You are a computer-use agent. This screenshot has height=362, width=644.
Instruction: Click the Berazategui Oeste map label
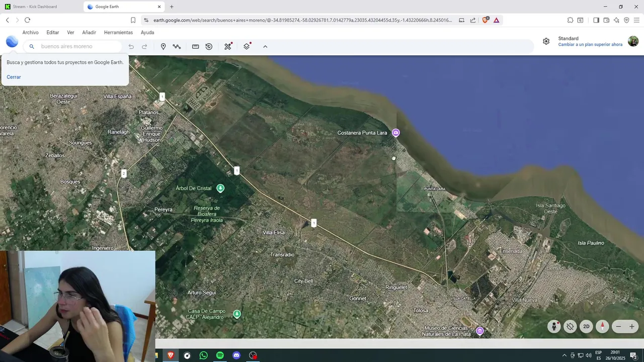click(63, 99)
